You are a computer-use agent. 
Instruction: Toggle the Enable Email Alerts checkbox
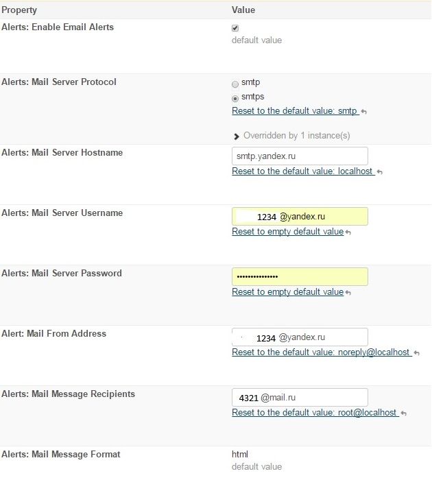(235, 28)
